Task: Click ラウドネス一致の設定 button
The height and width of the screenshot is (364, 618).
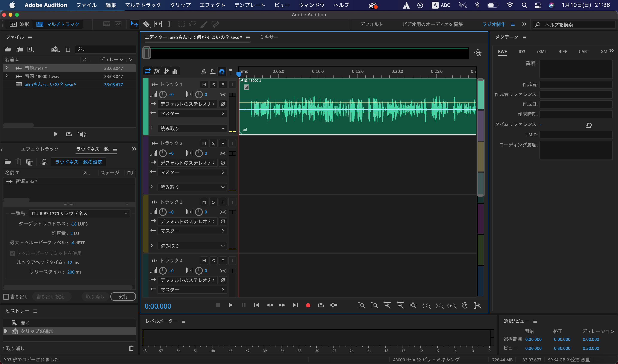Action: [78, 162]
